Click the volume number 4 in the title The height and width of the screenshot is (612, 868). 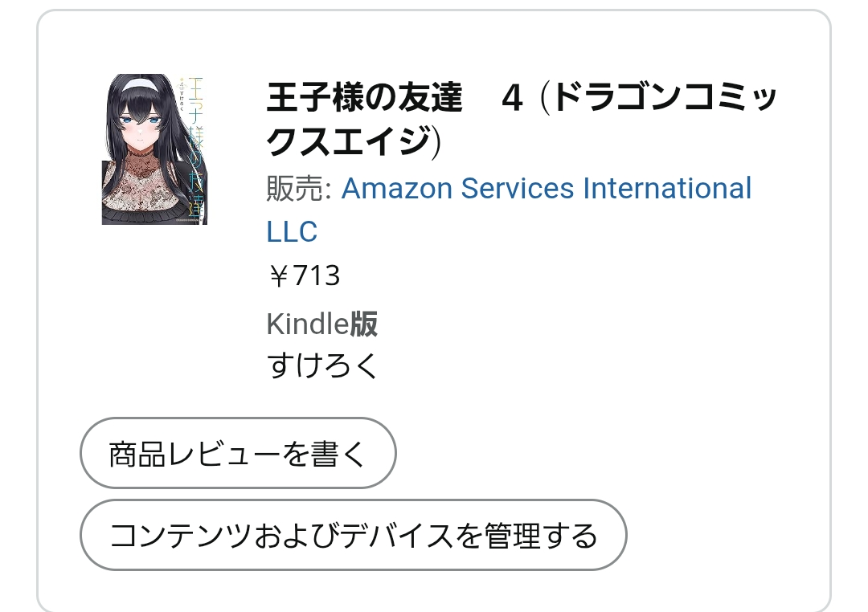point(512,100)
